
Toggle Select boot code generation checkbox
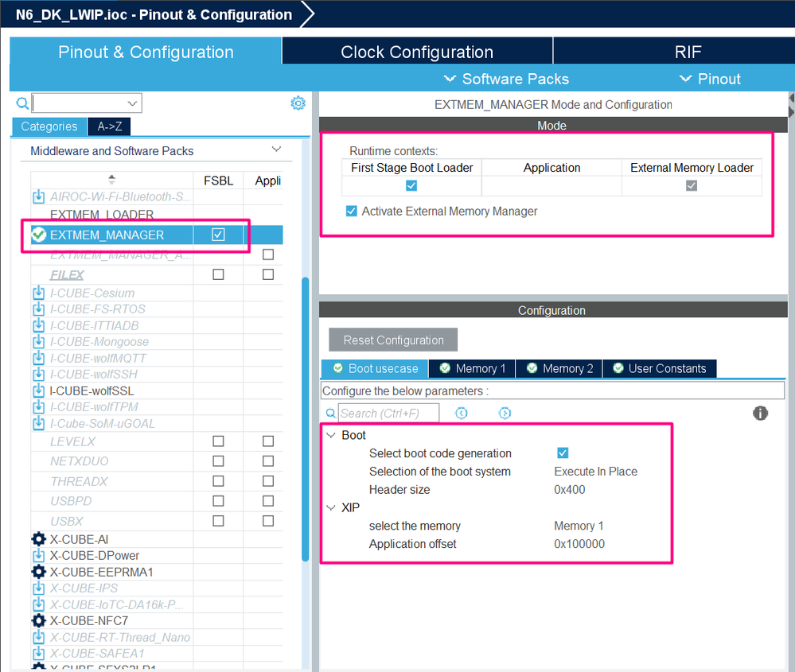pos(563,453)
